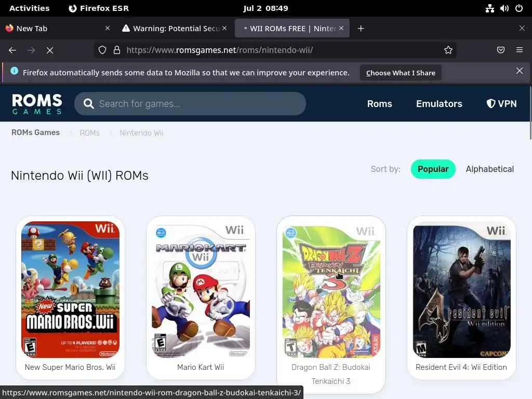Switch to the Warning: Potential Security tab
532x399 pixels.
[174, 28]
